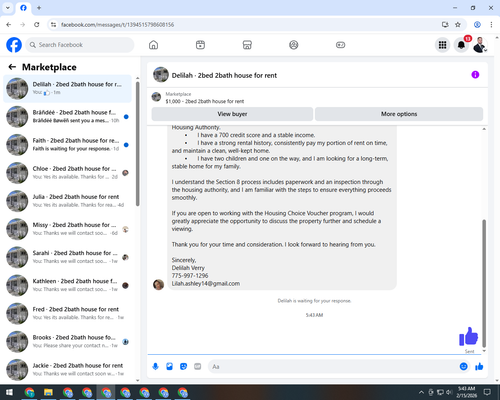
Task: Open the Chrome profile icon
Action: pos(477,25)
